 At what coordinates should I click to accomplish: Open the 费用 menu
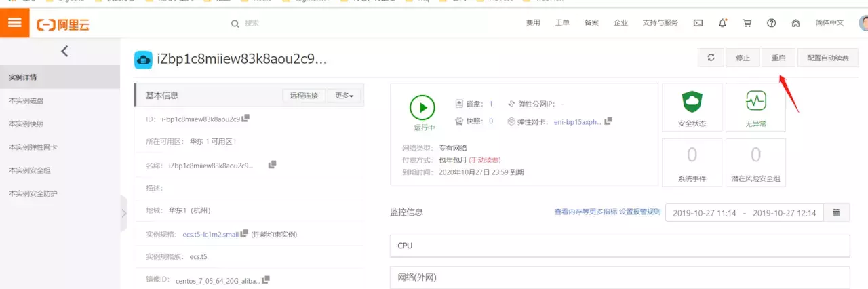pos(533,23)
